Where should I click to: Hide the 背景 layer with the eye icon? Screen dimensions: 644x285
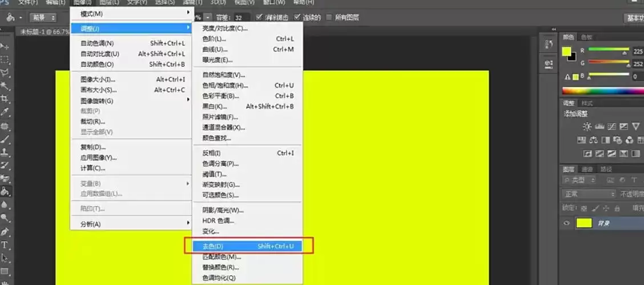pyautogui.click(x=567, y=223)
